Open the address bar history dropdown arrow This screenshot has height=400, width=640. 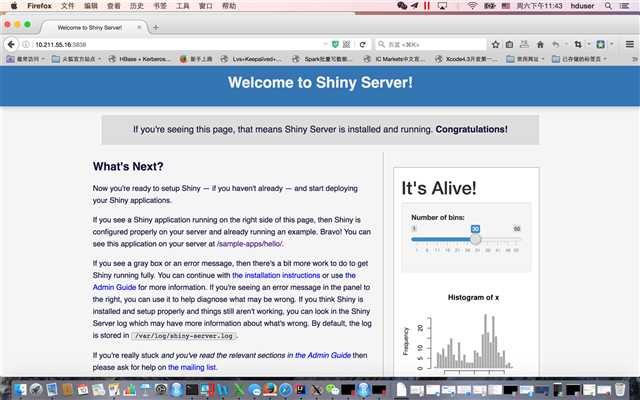click(325, 44)
